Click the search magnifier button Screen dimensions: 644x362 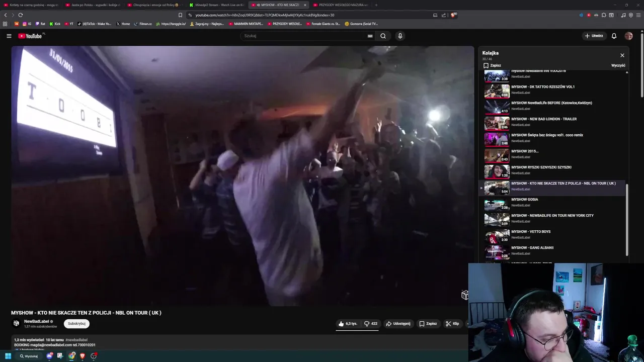(x=383, y=36)
